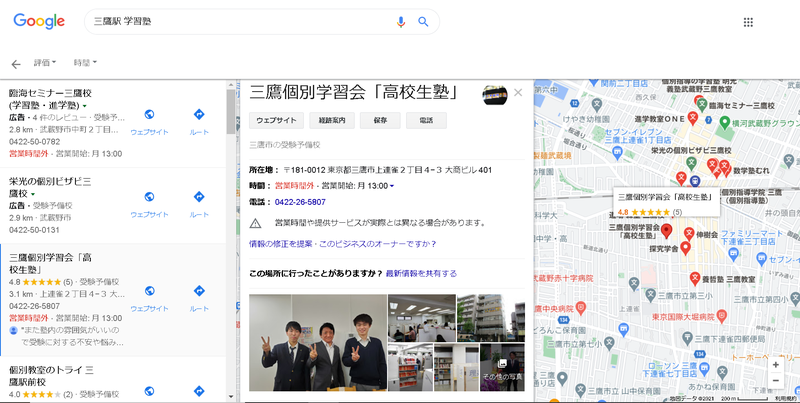Select the 臨海セミナー三鷹校 listing title
This screenshot has width=800, height=403.
point(50,99)
